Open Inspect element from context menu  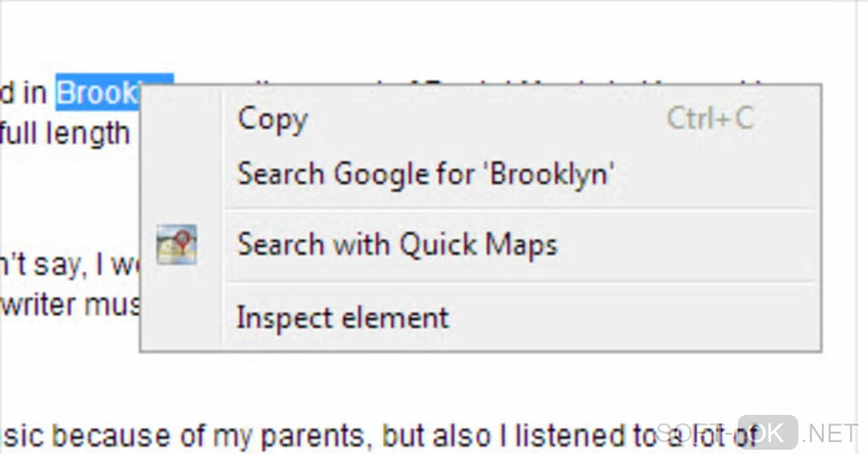point(342,318)
